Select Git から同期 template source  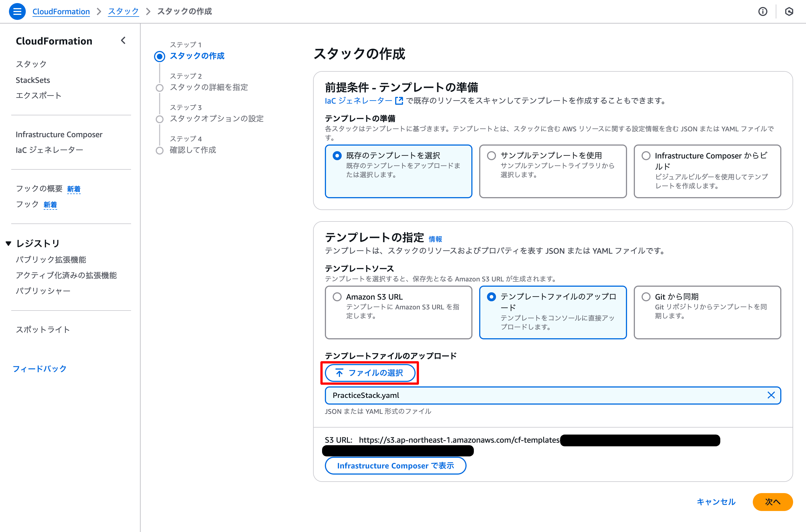[x=646, y=297]
